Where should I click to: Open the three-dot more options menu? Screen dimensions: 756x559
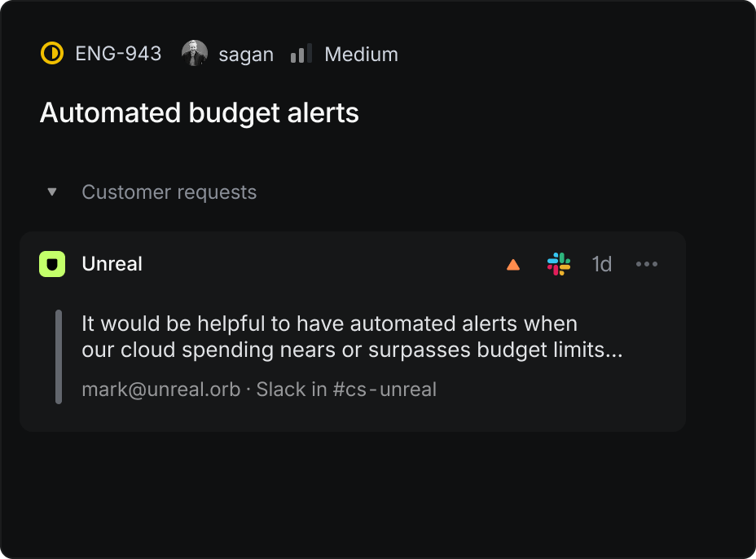tap(646, 264)
